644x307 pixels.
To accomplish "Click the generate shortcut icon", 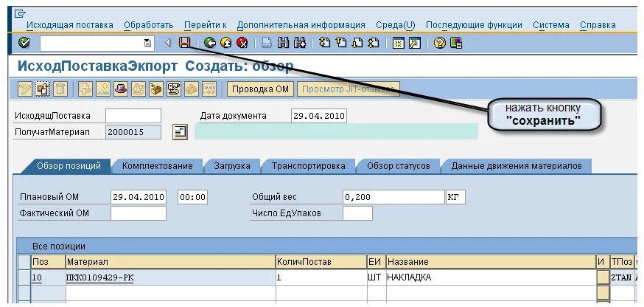I will [415, 43].
